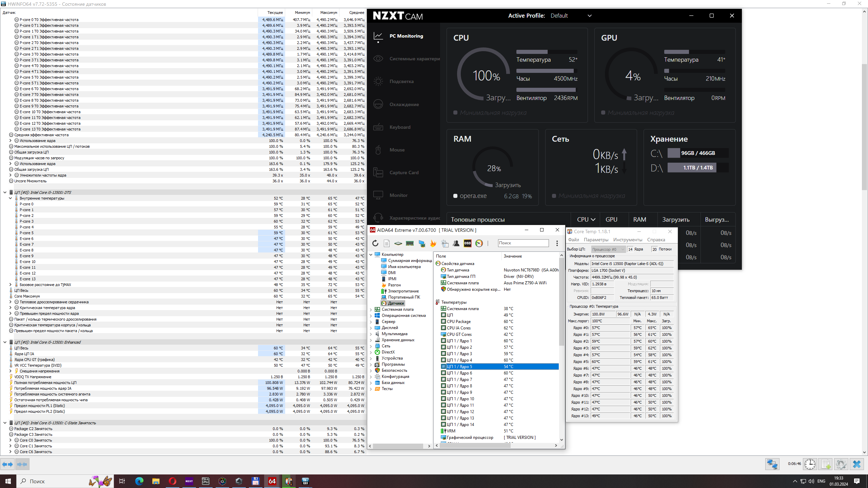
Task: Expand 'Системная плата' node in AIDA64 tree
Action: [x=371, y=309]
